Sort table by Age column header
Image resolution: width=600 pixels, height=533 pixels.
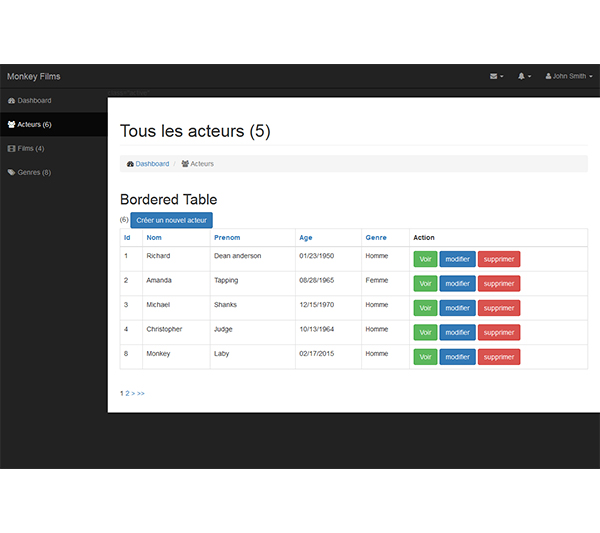pyautogui.click(x=305, y=238)
